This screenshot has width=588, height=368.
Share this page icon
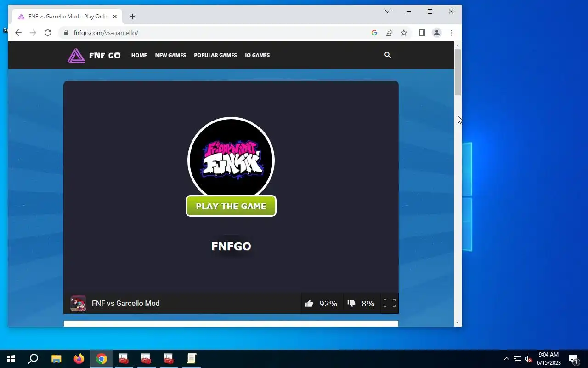pyautogui.click(x=389, y=33)
